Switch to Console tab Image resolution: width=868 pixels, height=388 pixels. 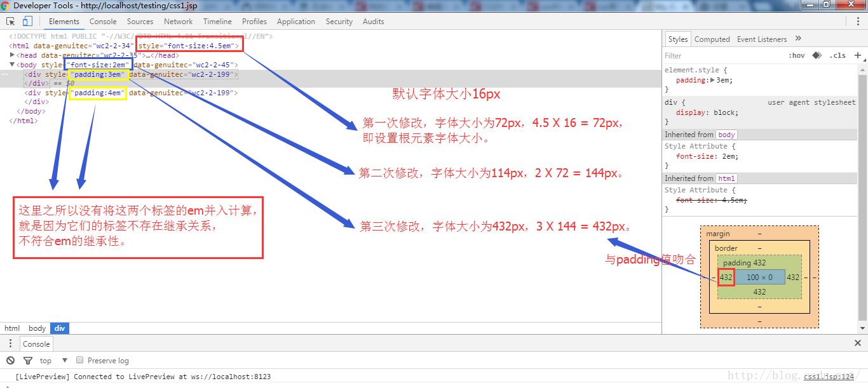pos(103,21)
